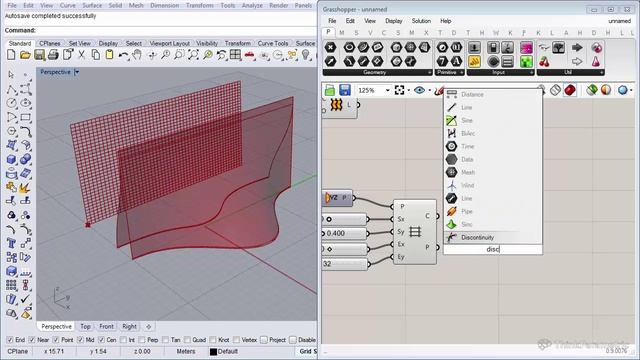Viewport: 640px width, 360px height.
Task: Click the red car icon in Rhino toolbar
Action: tap(249, 54)
